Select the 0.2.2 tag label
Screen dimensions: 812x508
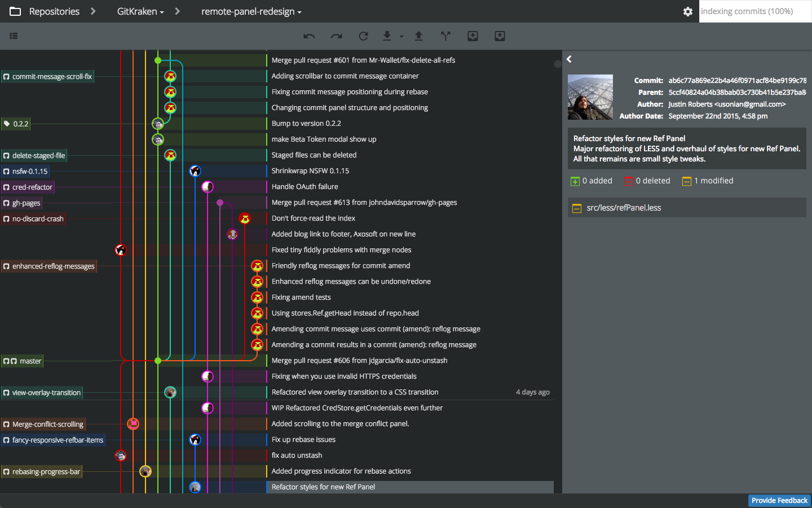point(20,124)
